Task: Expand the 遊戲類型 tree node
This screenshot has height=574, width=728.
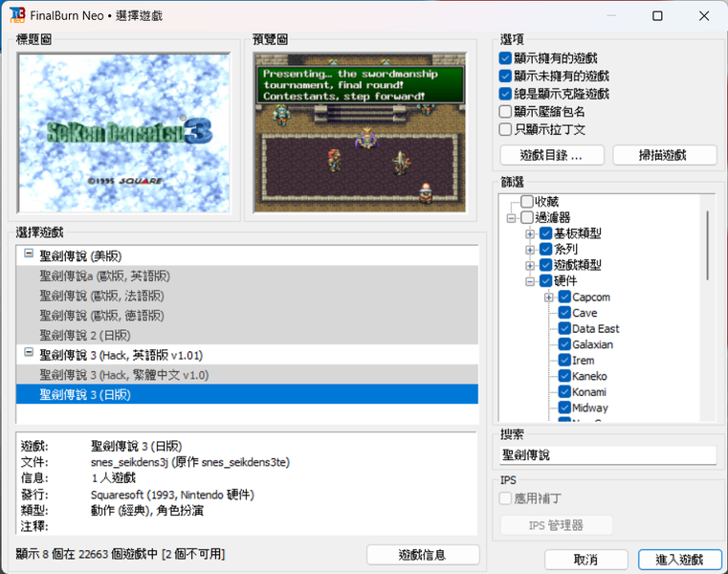Action: coord(530,265)
